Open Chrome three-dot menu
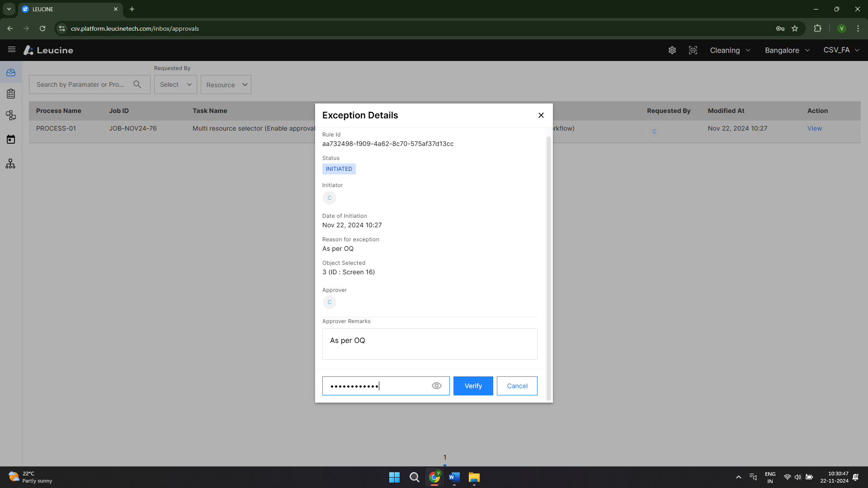 858,28
